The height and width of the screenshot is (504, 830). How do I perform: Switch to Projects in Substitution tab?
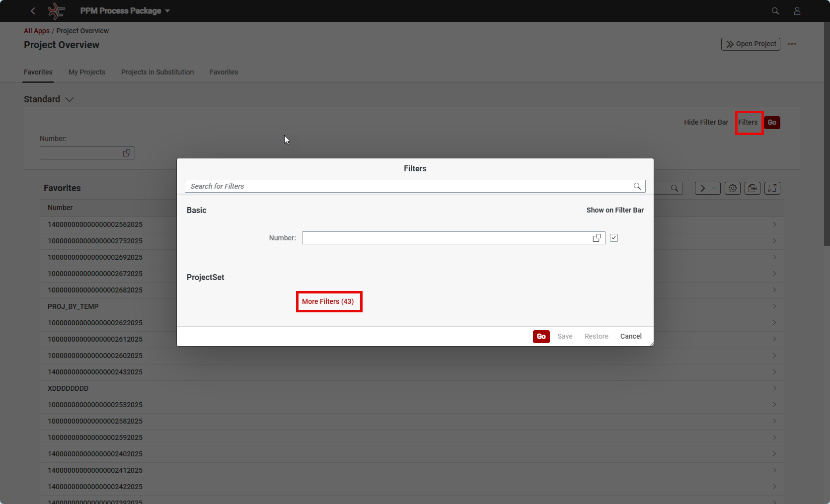157,72
